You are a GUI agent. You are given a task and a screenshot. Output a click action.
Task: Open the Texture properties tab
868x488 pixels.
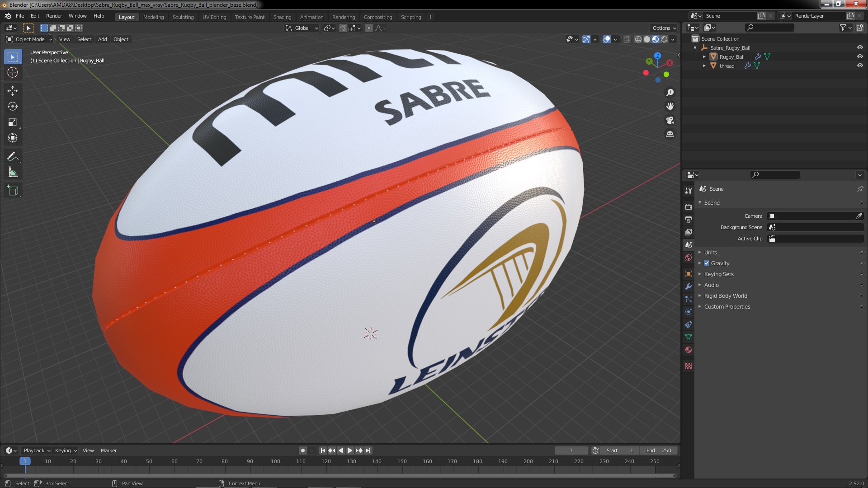click(x=689, y=366)
